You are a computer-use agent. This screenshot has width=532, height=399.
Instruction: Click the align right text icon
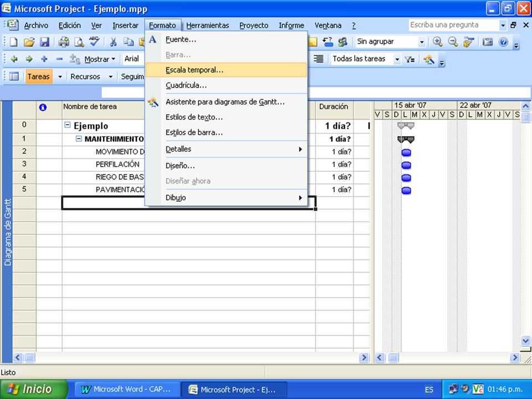[x=318, y=59]
